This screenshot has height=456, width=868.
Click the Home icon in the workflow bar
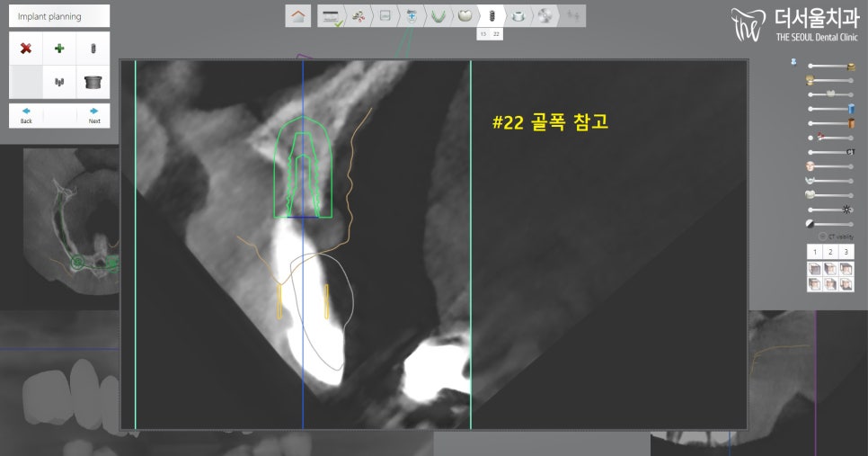pyautogui.click(x=298, y=15)
